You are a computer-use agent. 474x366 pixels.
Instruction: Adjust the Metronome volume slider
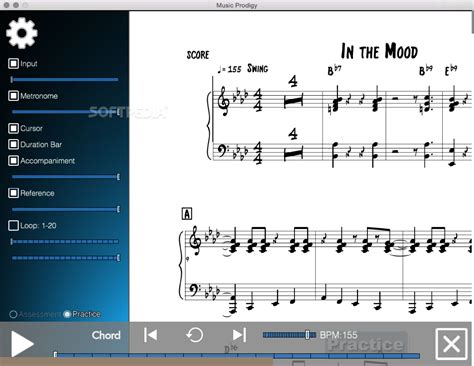tap(65, 112)
